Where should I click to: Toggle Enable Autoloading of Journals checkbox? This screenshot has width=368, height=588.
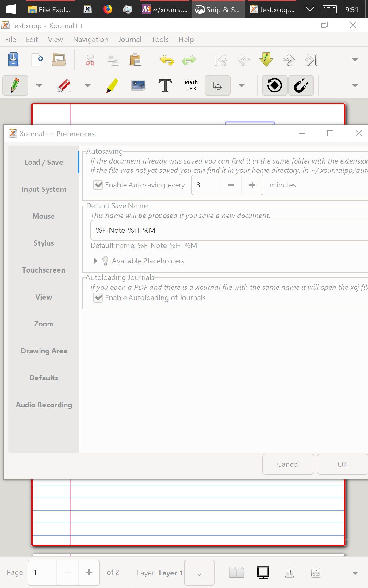98,298
